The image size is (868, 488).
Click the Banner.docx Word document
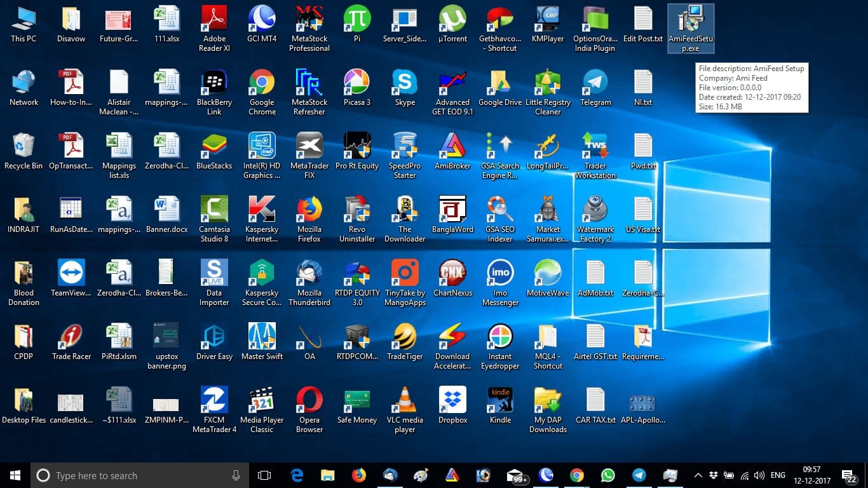[x=166, y=215]
